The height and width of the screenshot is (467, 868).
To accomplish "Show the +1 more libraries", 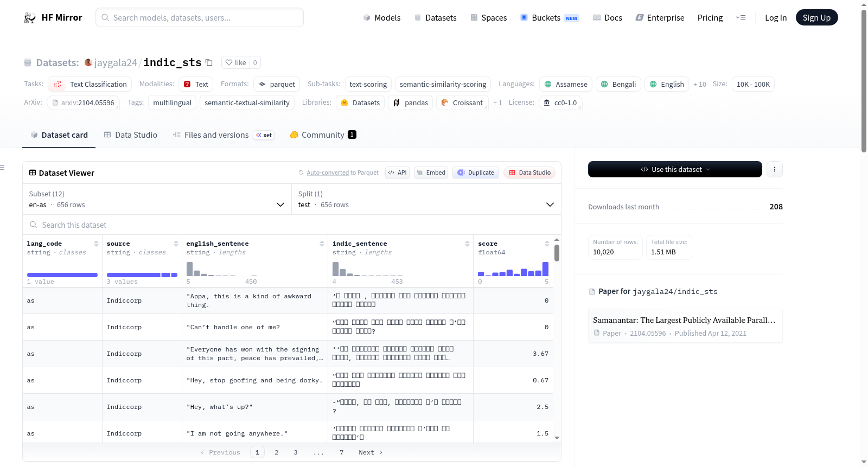I will click(x=497, y=103).
